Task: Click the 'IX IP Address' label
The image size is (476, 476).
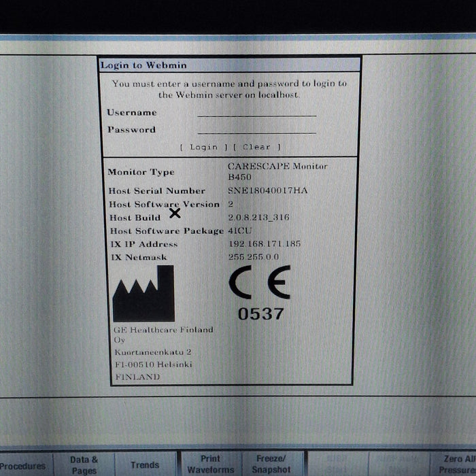Action: click(x=144, y=244)
